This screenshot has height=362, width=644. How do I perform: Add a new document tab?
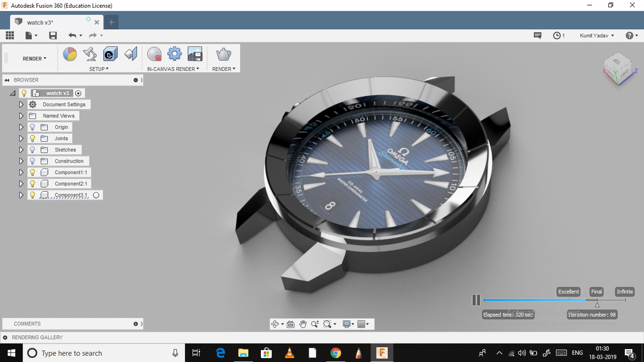[111, 22]
